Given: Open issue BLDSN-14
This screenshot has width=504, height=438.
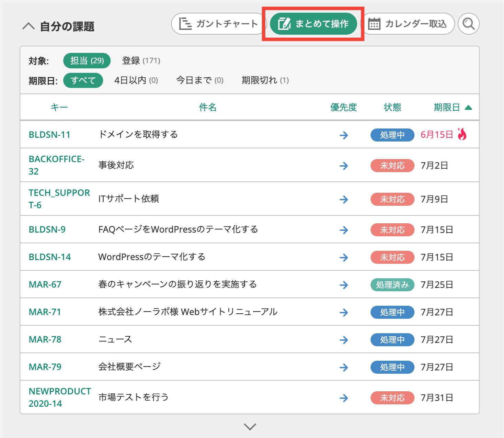Looking at the screenshot, I should [x=50, y=257].
